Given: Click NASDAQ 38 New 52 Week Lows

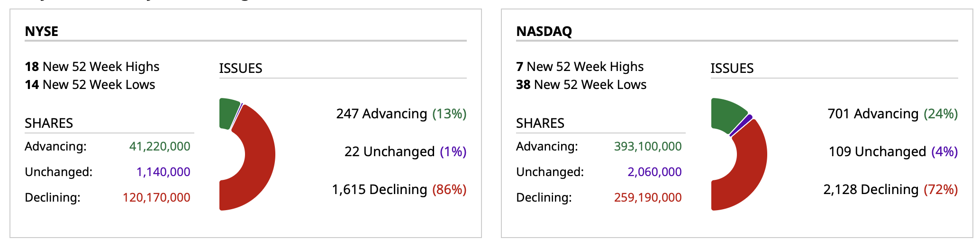Looking at the screenshot, I should (581, 85).
